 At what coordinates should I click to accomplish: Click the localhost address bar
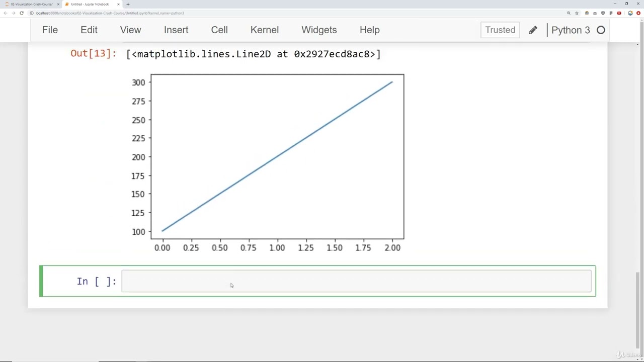pos(297,13)
